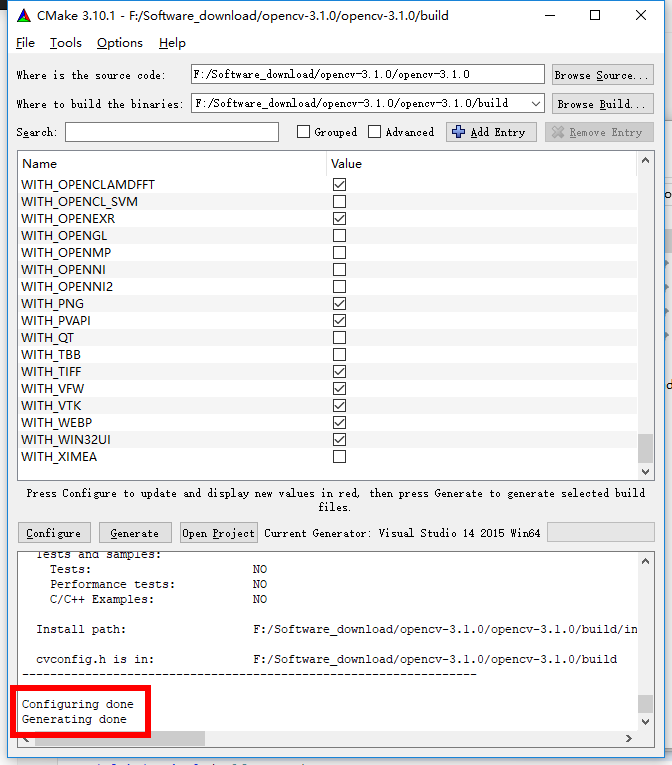
Task: Click the Open Project button
Action: (219, 533)
